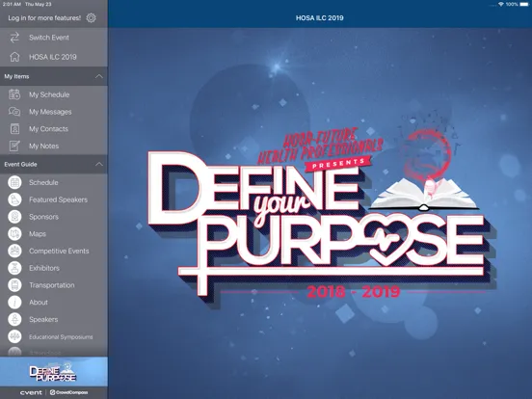Click the My Schedule calendar icon
The image size is (532, 399).
coord(14,94)
